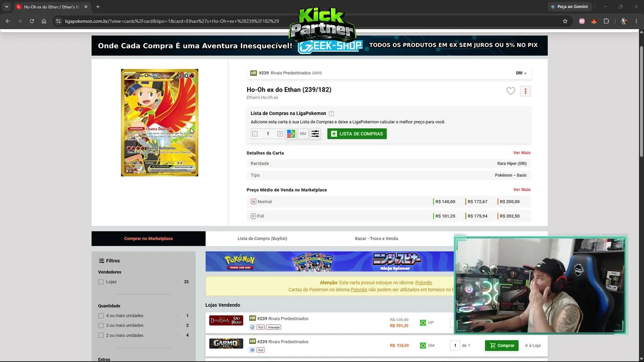Screen dimensions: 644x362
Task: Click the Normal average price R$ 172,67
Action: pos(477,202)
